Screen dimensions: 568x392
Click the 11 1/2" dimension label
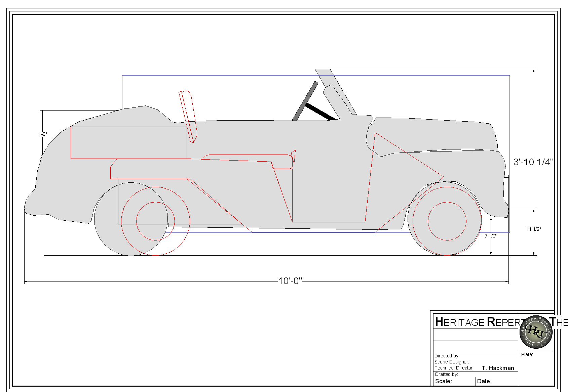pyautogui.click(x=533, y=229)
